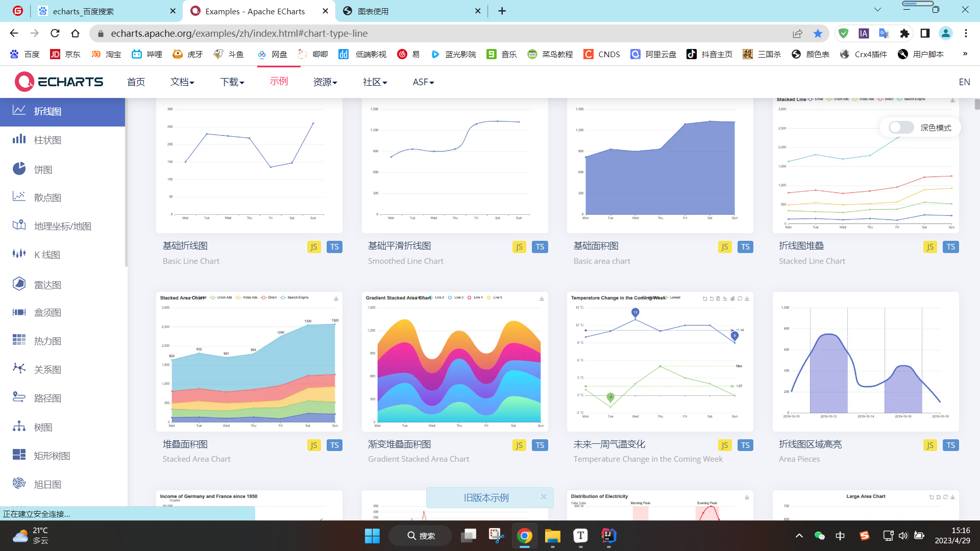This screenshot has height=551, width=980.
Task: Expand the 文档 dropdown menu
Action: 182,82
